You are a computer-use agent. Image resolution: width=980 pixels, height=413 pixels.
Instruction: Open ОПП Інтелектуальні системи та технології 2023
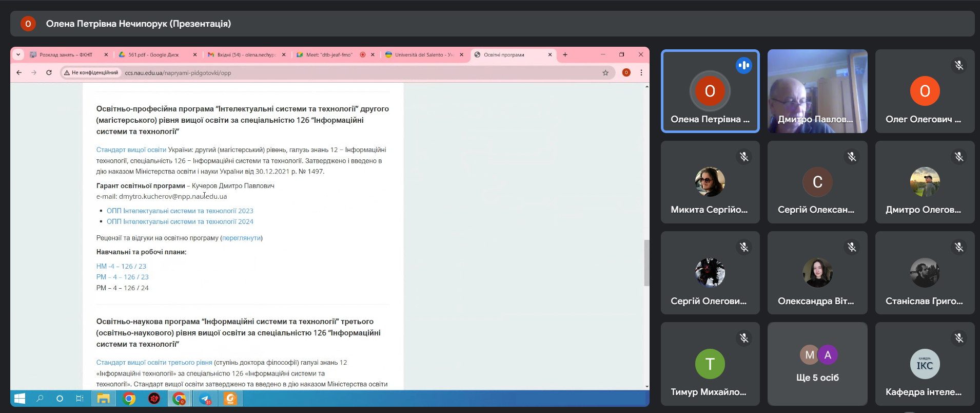[180, 211]
